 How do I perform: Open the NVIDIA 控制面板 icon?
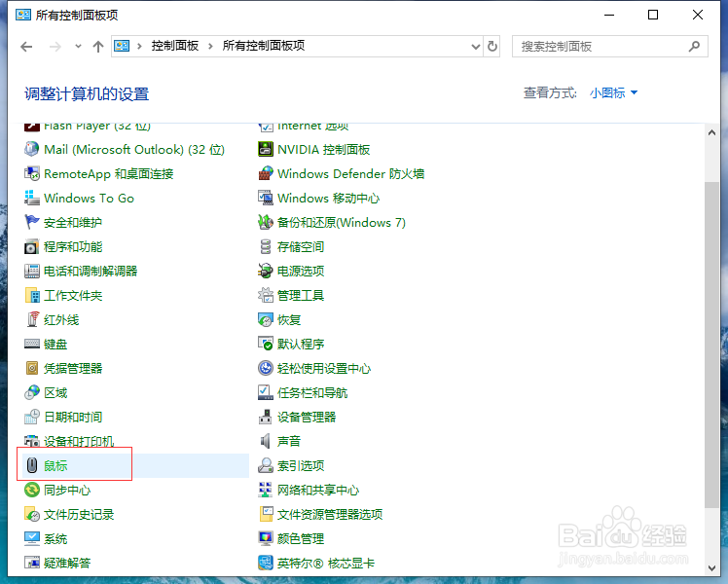pos(265,150)
